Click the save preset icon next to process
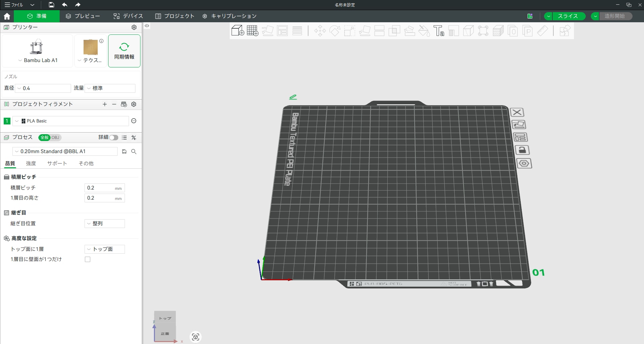This screenshot has width=644, height=344. [x=124, y=152]
